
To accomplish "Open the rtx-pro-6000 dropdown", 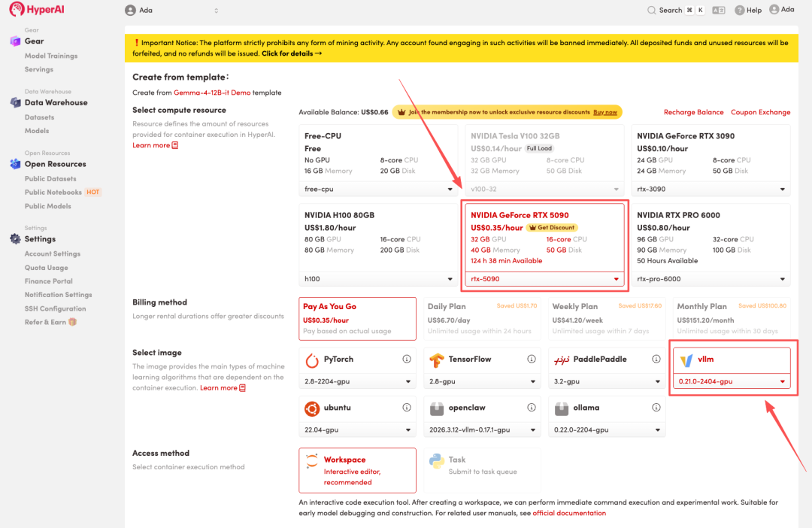I will click(x=710, y=279).
